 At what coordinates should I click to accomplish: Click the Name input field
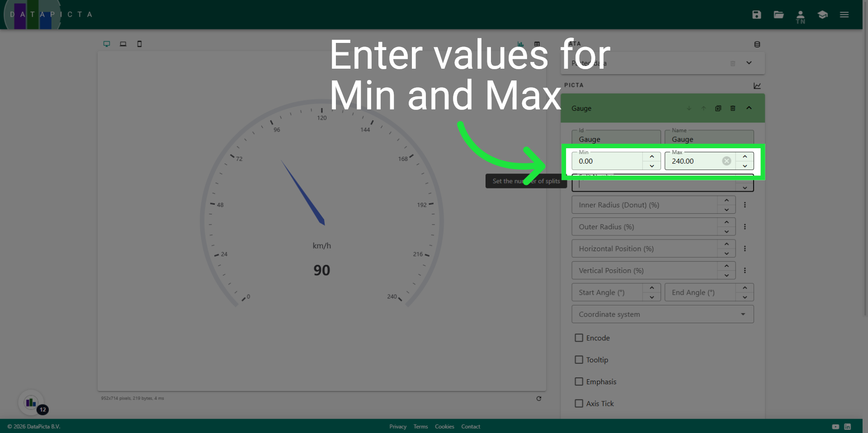coord(709,138)
